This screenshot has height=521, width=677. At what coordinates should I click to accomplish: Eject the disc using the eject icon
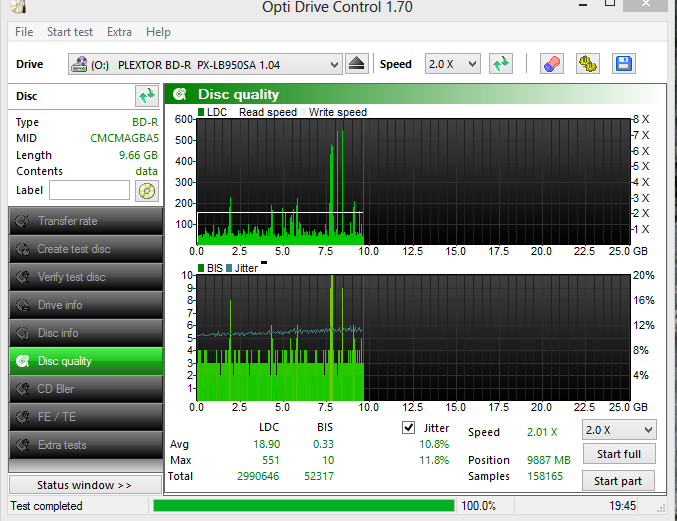(x=357, y=64)
